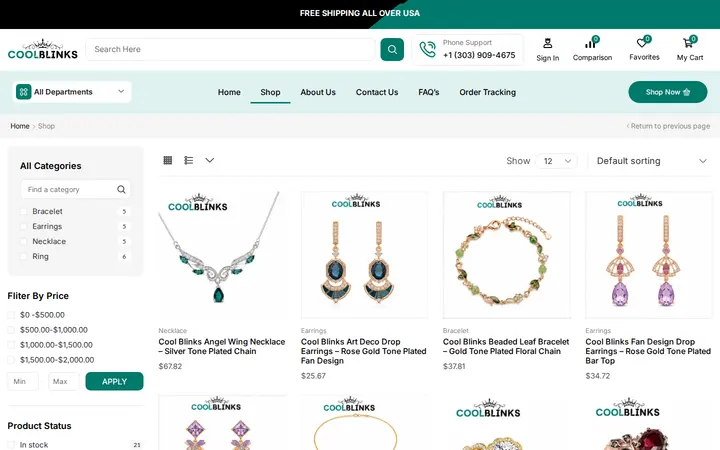Open My Cart shopping cart icon

pos(688,43)
